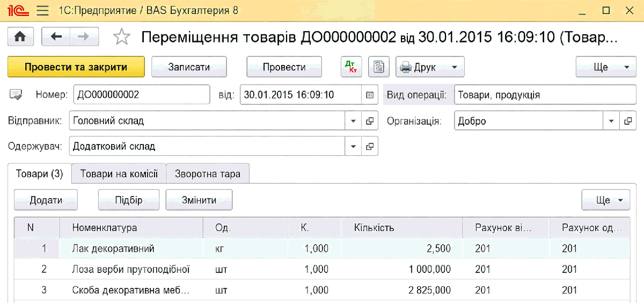The width and height of the screenshot is (644, 303).
Task: Click Рахунок од... cell 201 in Скоба row
Action: [589, 290]
